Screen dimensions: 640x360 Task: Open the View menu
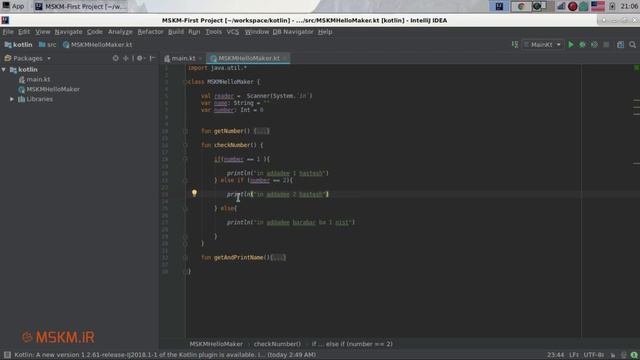[42, 32]
